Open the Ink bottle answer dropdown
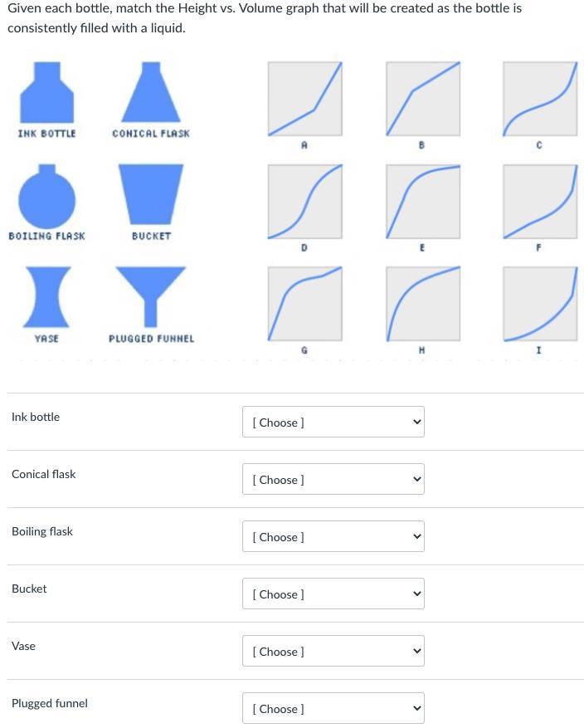The width and height of the screenshot is (584, 728). pyautogui.click(x=333, y=422)
